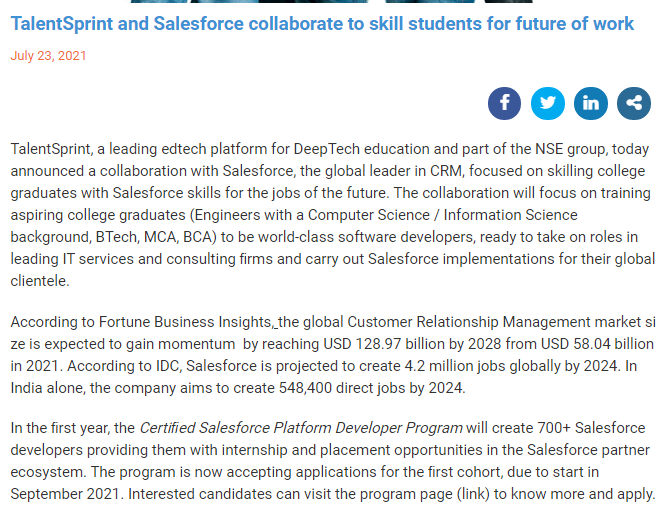The height and width of the screenshot is (523, 670).
Task: Click the TalentSprint and Salesforce article headline
Action: tap(322, 23)
